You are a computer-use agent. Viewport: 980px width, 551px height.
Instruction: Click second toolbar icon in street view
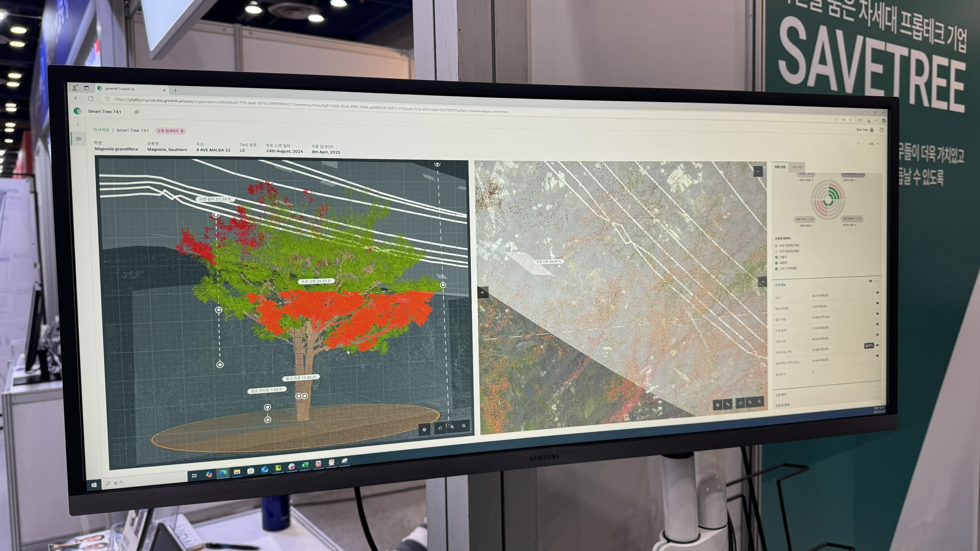[x=728, y=404]
